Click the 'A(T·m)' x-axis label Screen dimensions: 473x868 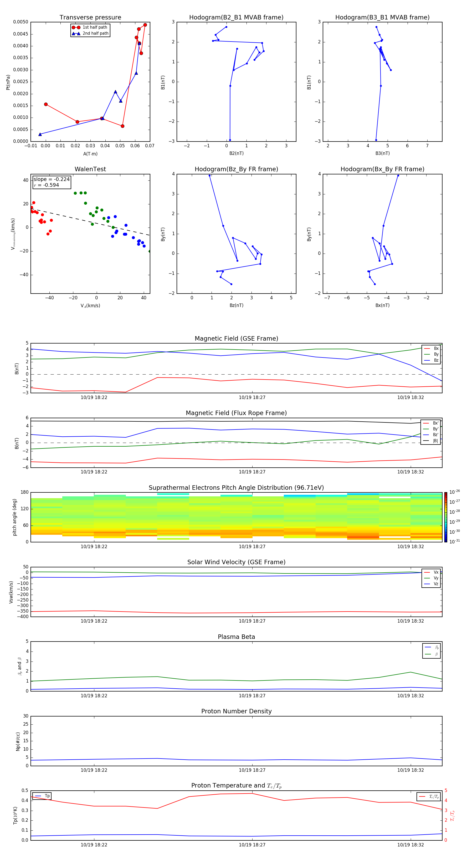coord(90,154)
